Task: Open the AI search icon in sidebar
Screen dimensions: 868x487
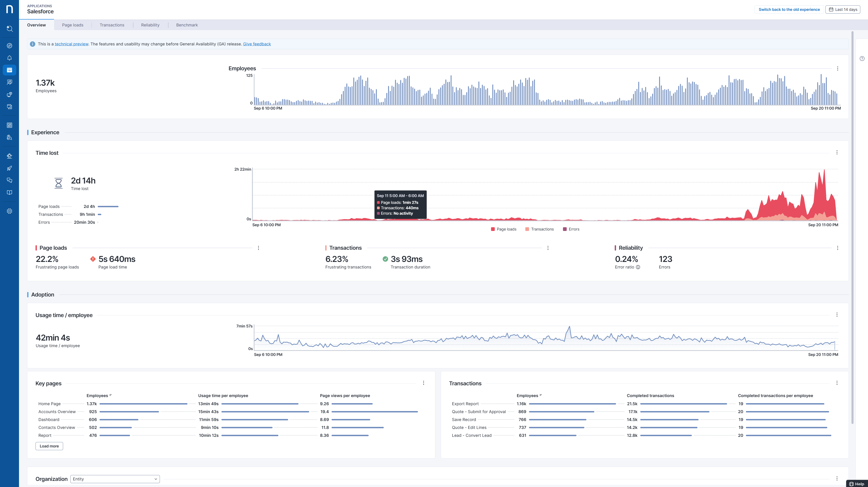Action: pyautogui.click(x=9, y=29)
